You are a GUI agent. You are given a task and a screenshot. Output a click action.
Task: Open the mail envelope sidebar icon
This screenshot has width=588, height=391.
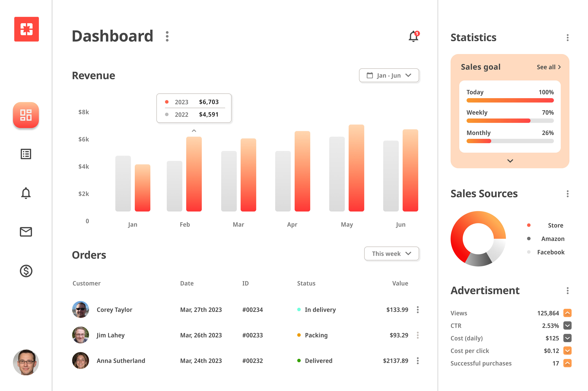(x=26, y=232)
